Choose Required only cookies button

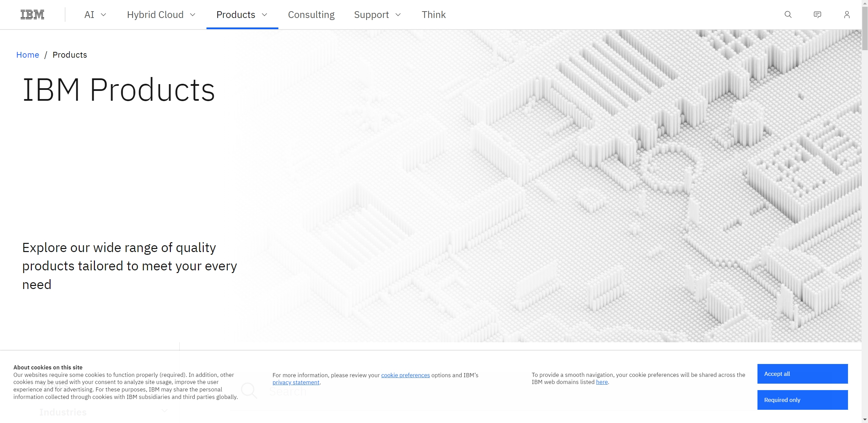(802, 400)
